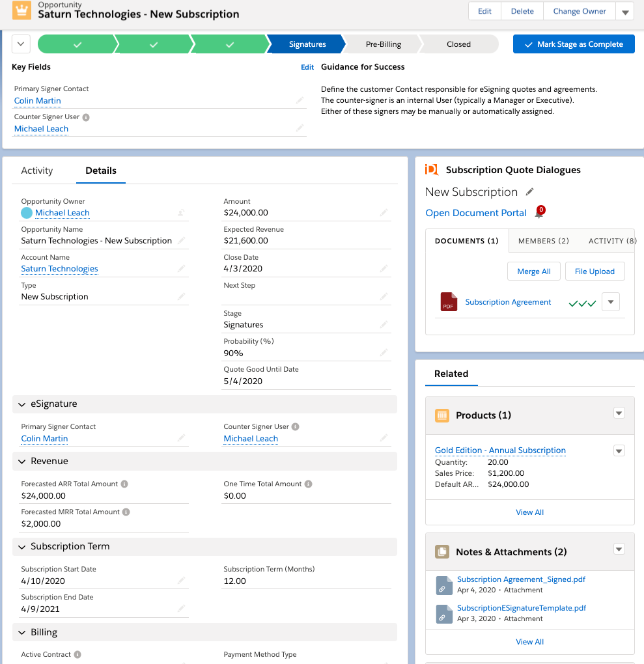Click the Delete button
The image size is (644, 664).
(x=522, y=12)
